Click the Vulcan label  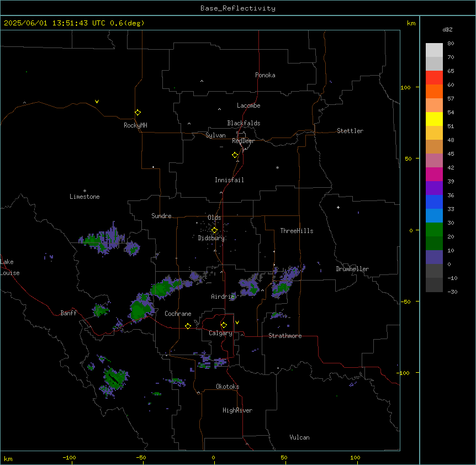300,437
